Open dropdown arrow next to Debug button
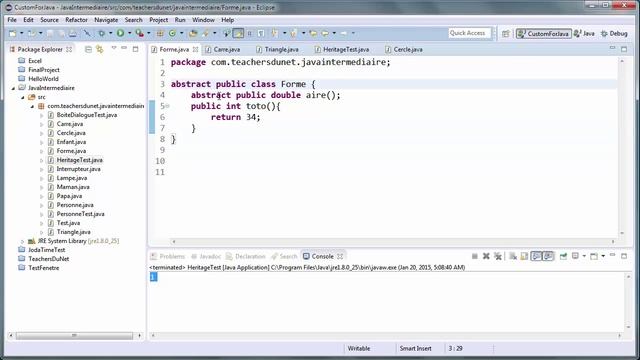Viewport: 640px width, 360px height. click(110, 33)
